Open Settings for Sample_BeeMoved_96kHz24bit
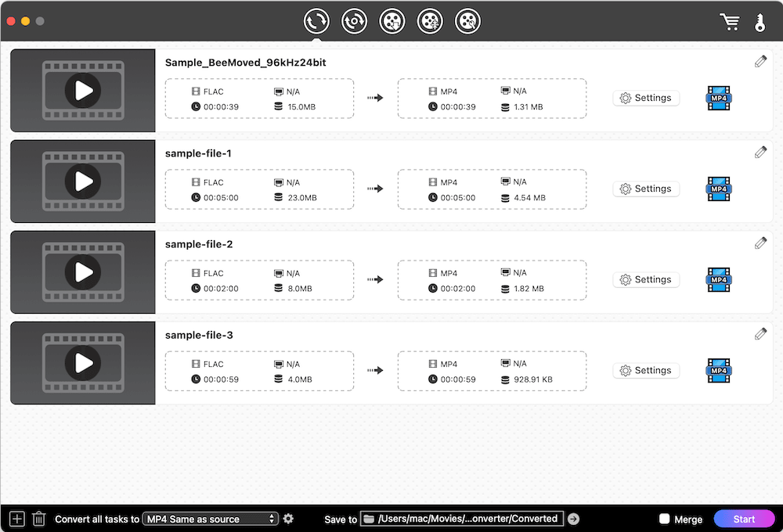The image size is (783, 532). pos(646,98)
